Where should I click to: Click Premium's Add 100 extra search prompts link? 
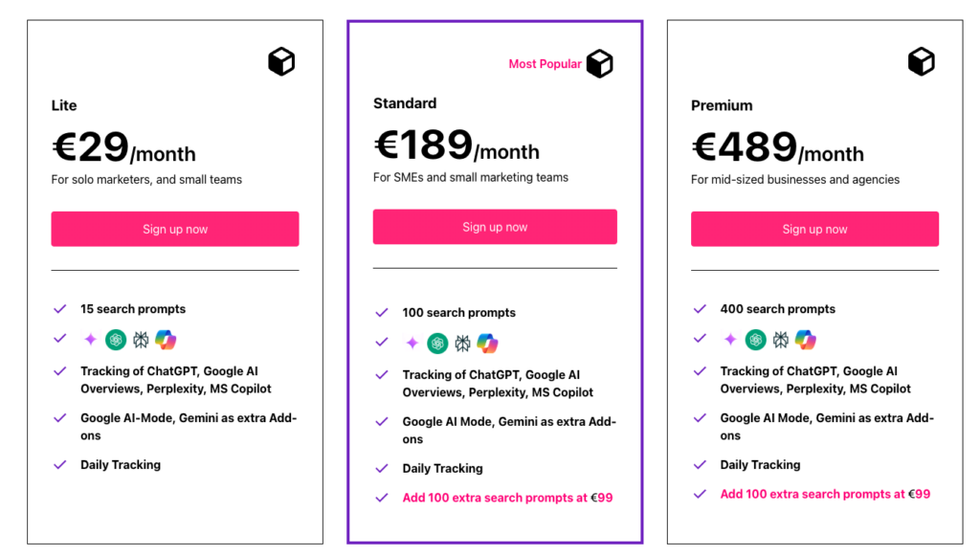click(x=825, y=494)
